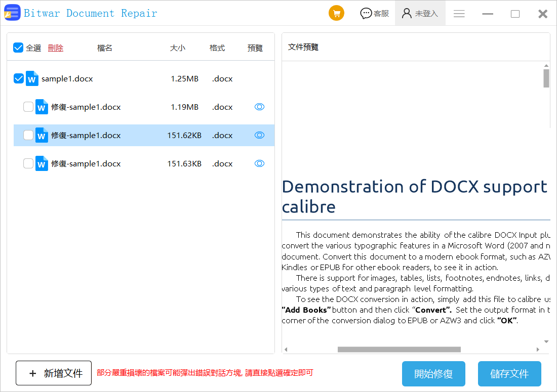The image size is (557, 392).
Task: Click the Word icon of sample1.docx
Action: 32,78
